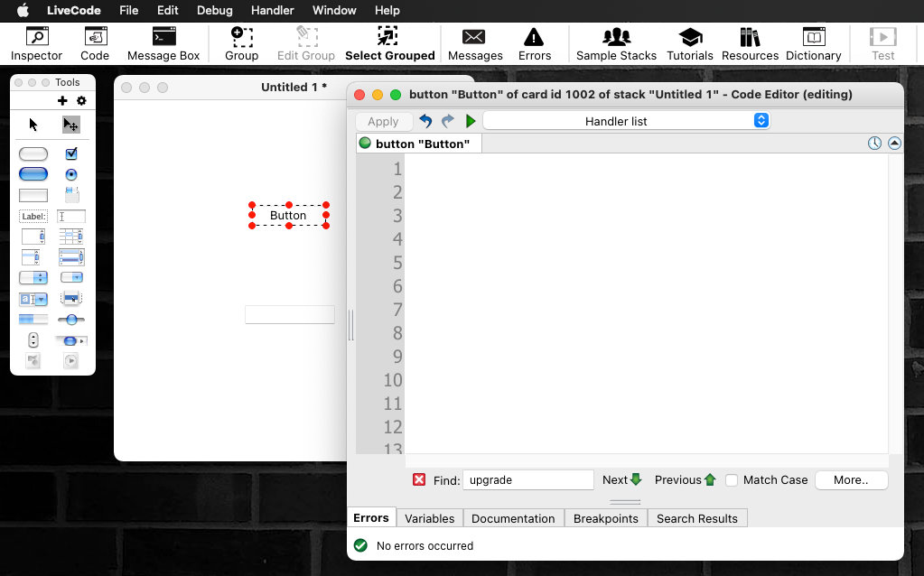Open Tutorials from the toolbar
The width and height of the screenshot is (924, 576).
690,44
